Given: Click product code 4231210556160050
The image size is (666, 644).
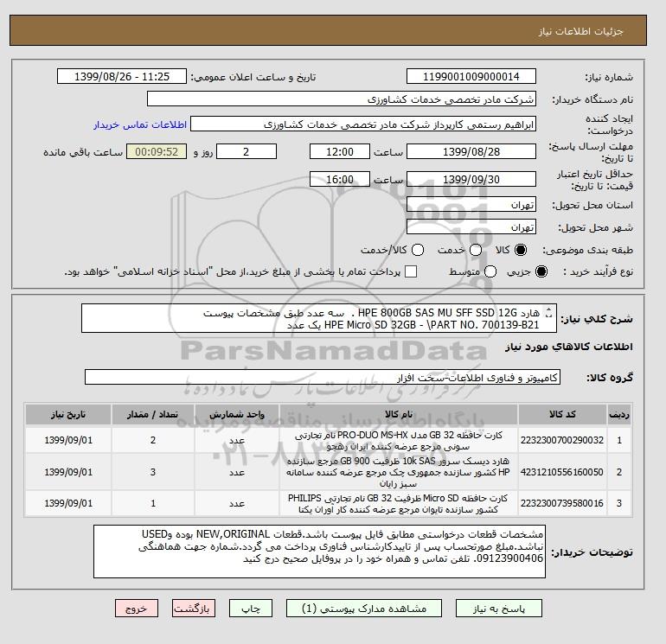Looking at the screenshot, I should pos(562,472).
